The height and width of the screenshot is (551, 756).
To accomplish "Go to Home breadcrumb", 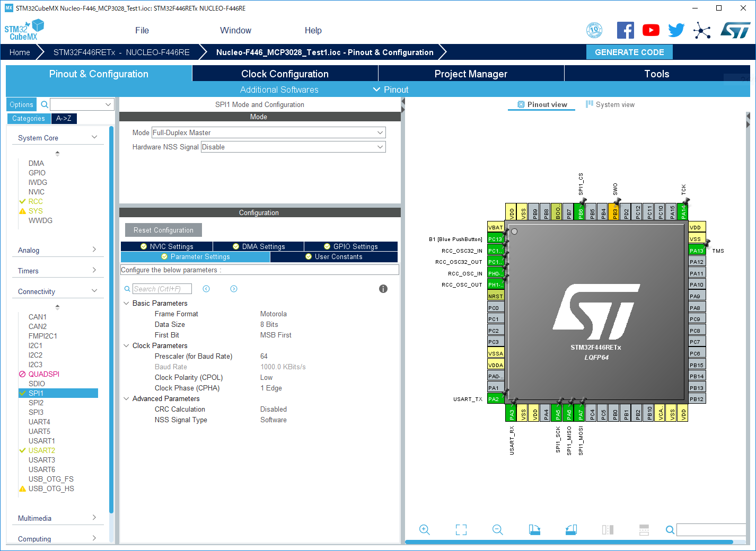I will 20,52.
